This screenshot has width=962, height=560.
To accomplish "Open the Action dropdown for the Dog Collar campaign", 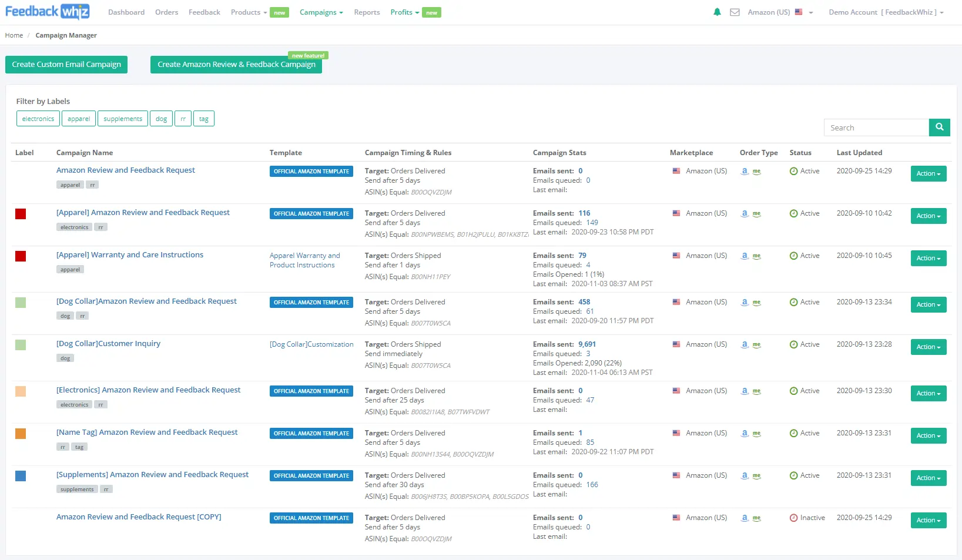I will (x=927, y=304).
